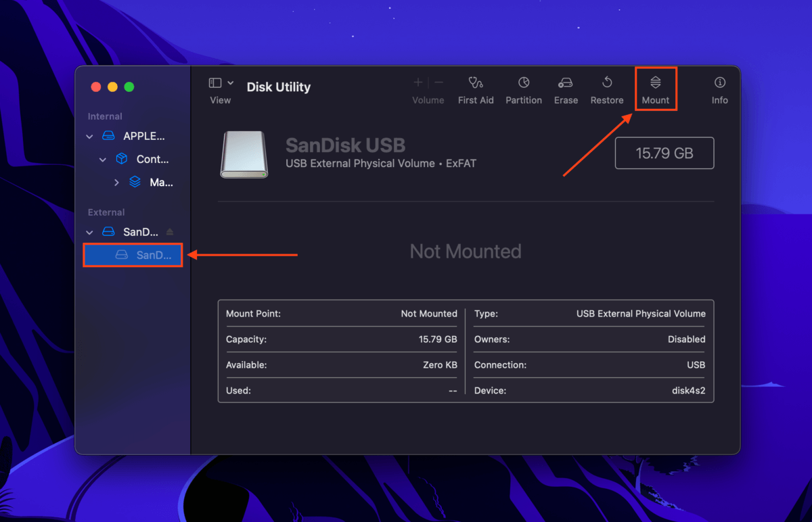The height and width of the screenshot is (522, 812).
Task: Click the USB connection value
Action: click(x=696, y=365)
